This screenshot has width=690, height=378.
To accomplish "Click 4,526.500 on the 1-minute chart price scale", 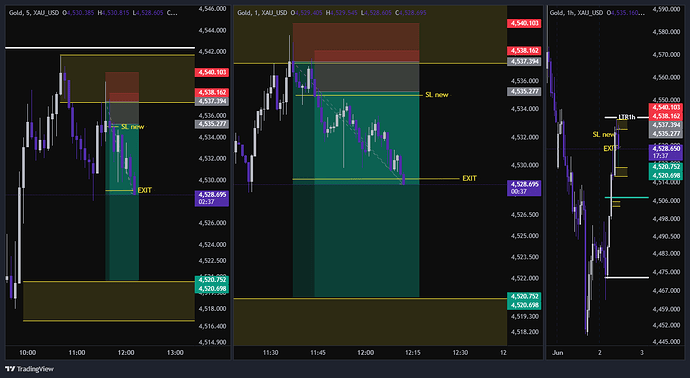I will pyautogui.click(x=525, y=215).
